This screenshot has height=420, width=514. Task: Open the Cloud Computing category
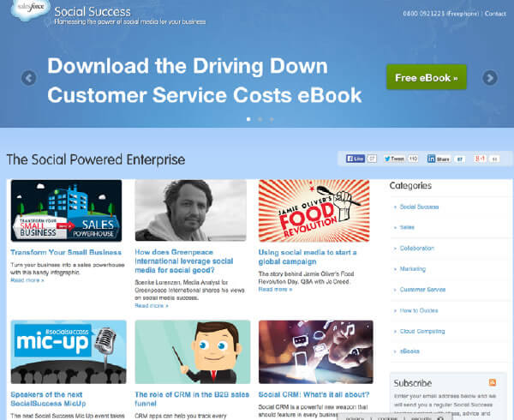click(422, 331)
